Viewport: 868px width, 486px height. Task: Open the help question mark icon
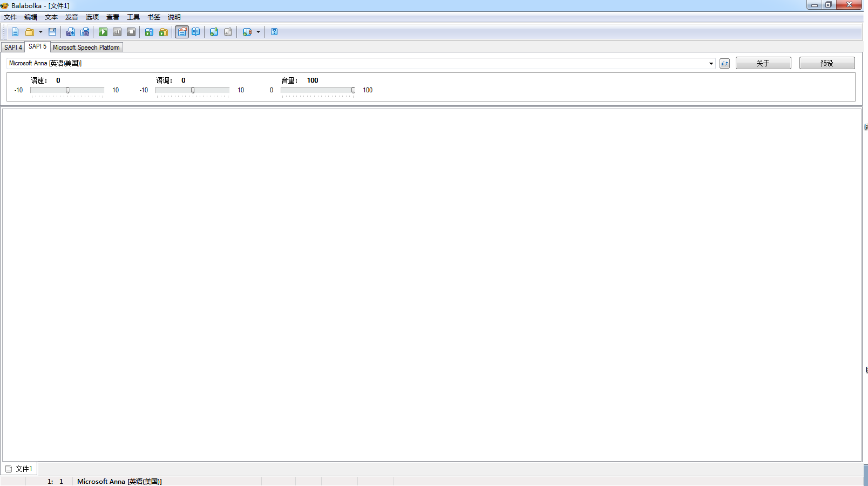(274, 32)
